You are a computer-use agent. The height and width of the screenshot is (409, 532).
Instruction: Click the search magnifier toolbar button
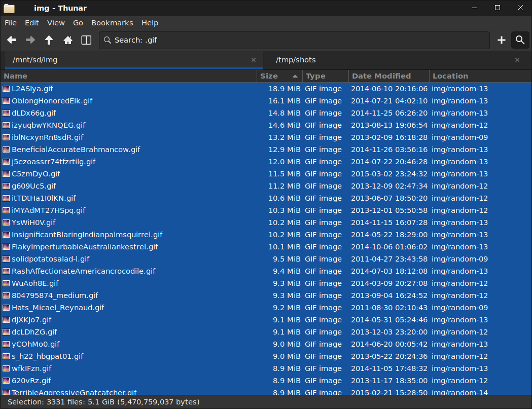click(x=520, y=40)
